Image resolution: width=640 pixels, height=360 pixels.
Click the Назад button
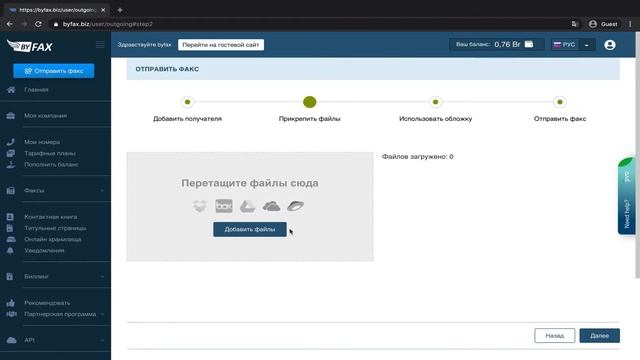click(554, 336)
